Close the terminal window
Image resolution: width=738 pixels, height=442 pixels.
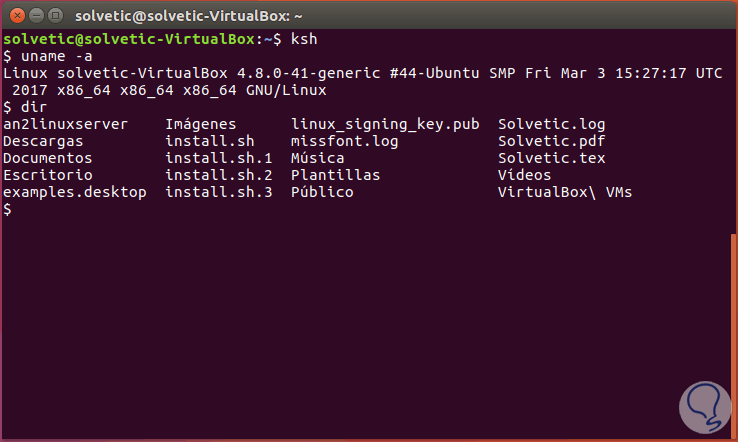(15, 14)
